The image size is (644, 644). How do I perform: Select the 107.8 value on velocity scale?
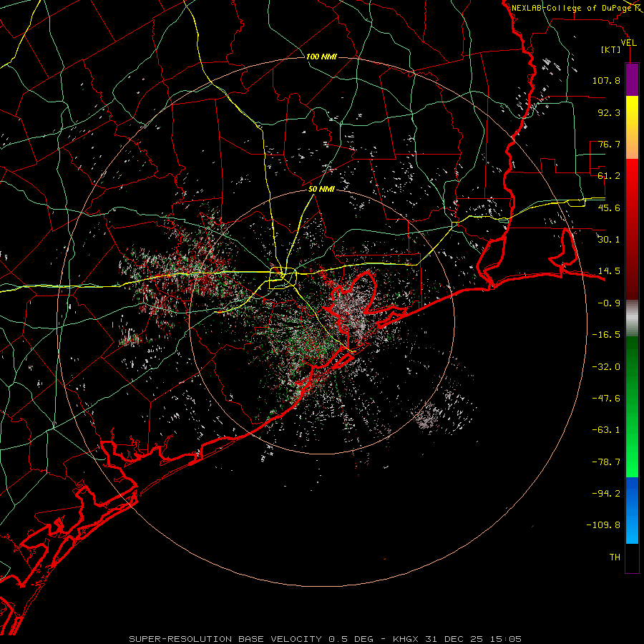coord(606,80)
